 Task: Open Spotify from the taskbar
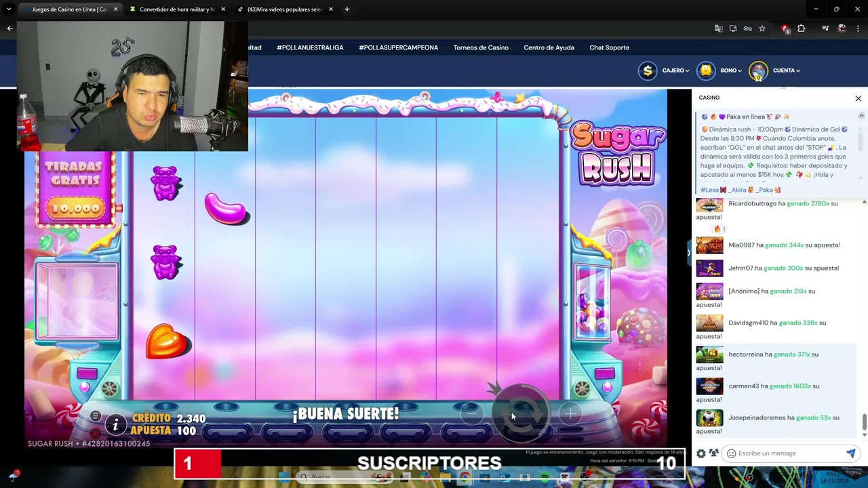[x=545, y=476]
